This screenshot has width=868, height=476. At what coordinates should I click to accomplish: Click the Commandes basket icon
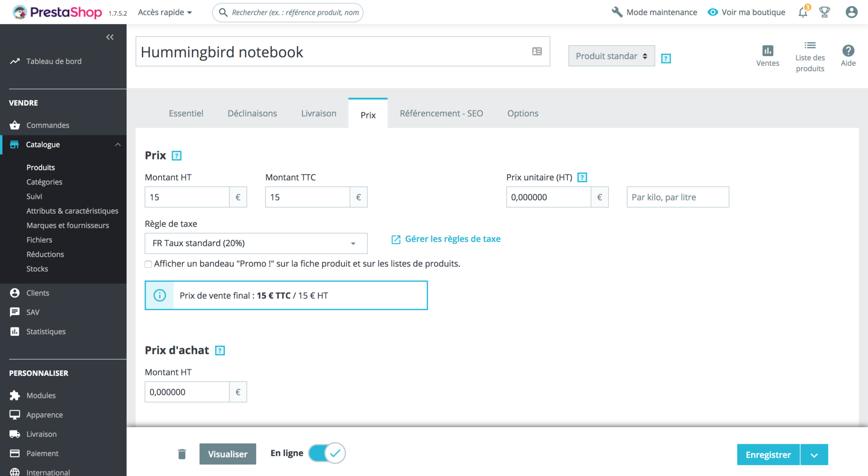click(x=15, y=125)
